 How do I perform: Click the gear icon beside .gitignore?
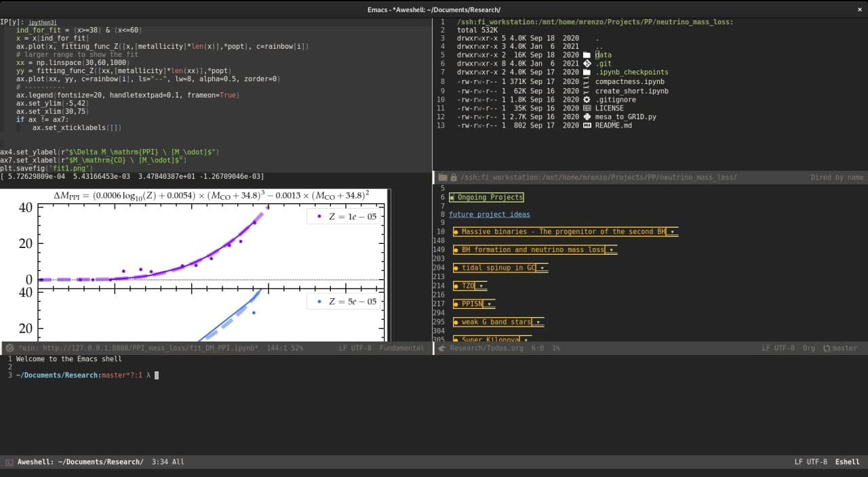pyautogui.click(x=587, y=100)
